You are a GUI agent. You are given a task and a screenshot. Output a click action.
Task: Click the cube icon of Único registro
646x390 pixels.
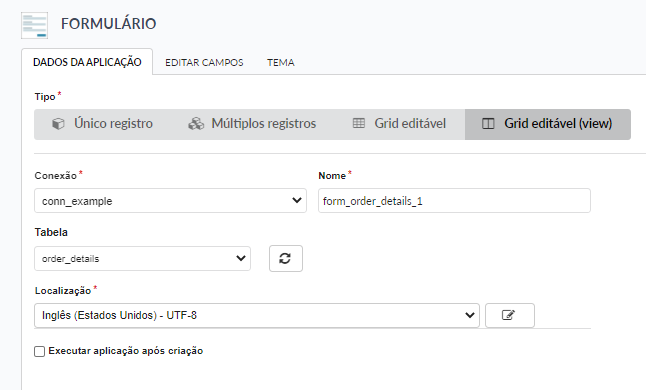[59, 124]
